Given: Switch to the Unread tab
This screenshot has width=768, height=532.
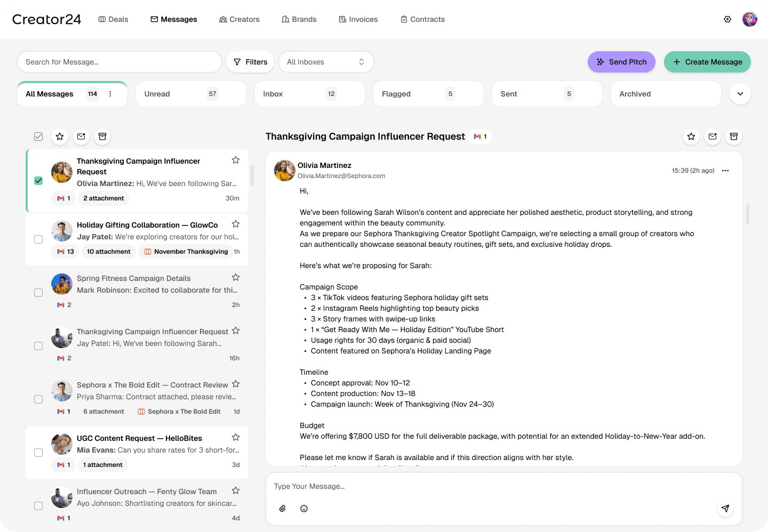Looking at the screenshot, I should [191, 94].
